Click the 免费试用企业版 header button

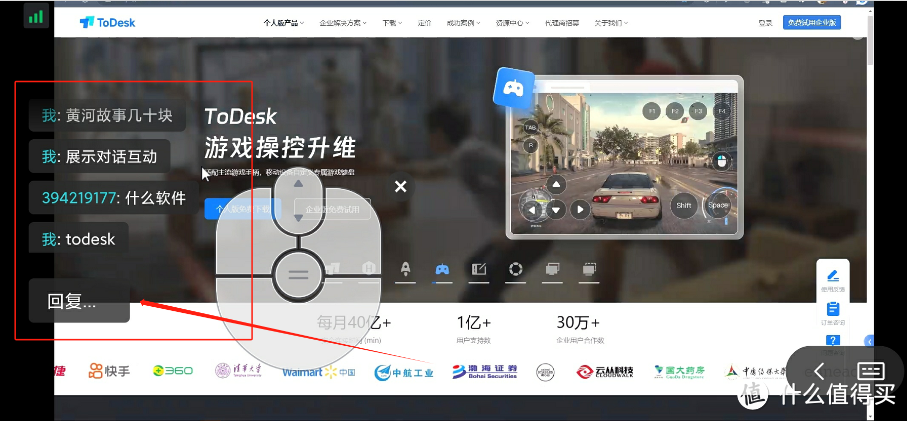click(x=812, y=23)
